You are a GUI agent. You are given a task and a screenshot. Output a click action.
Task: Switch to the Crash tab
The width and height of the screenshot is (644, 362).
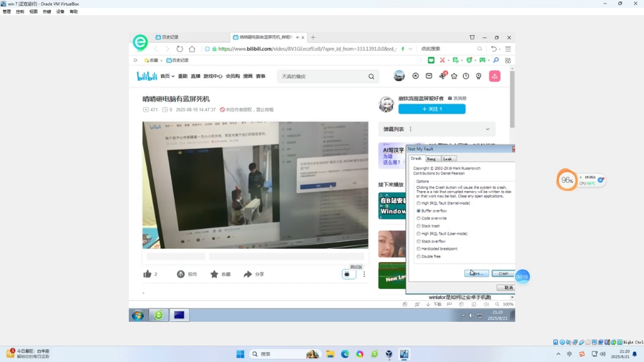click(416, 158)
